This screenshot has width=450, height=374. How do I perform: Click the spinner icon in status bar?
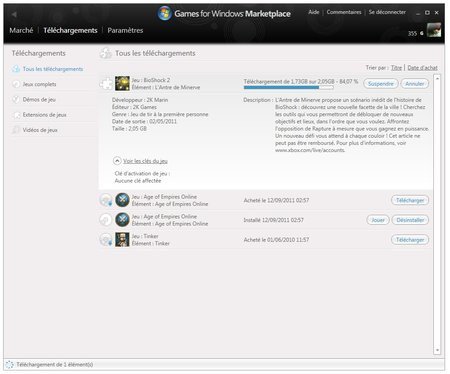pyautogui.click(x=10, y=365)
